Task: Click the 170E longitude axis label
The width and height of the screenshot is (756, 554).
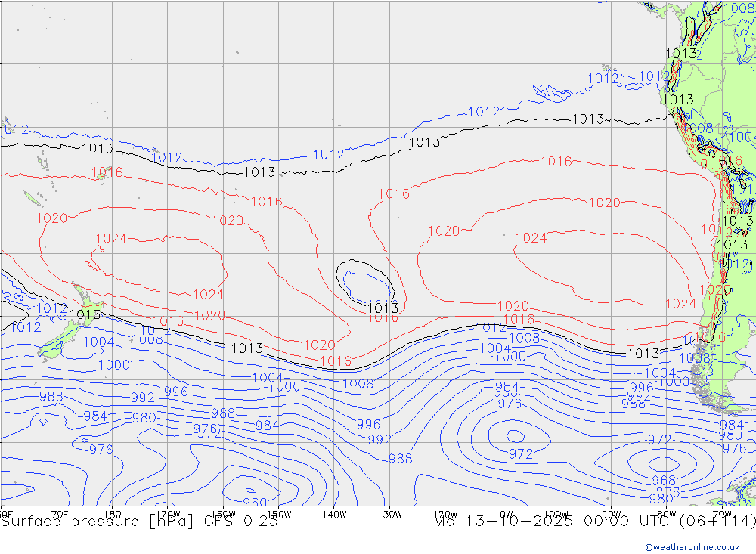Action: click(57, 515)
